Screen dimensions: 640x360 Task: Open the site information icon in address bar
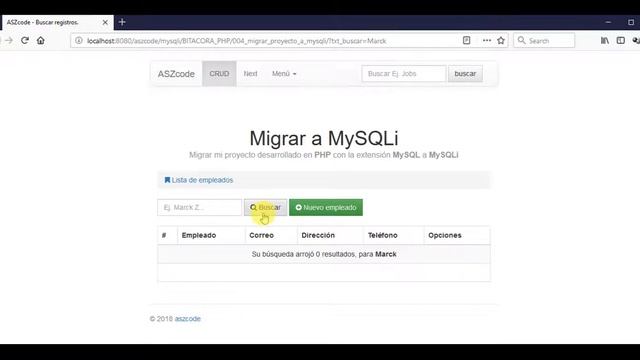(79, 40)
